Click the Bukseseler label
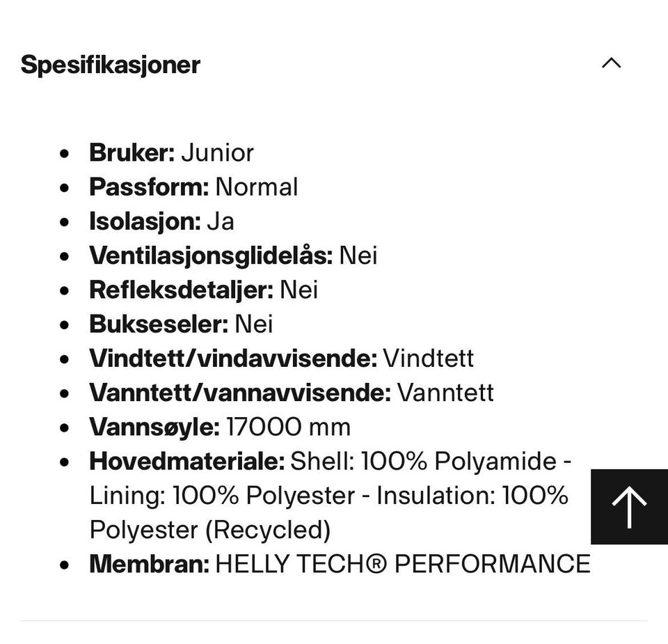 click(159, 324)
